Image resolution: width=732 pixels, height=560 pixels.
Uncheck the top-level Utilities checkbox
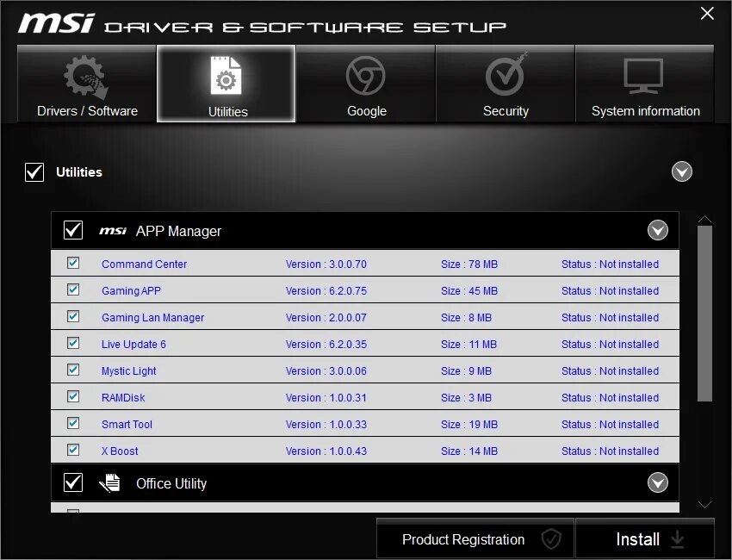[34, 171]
